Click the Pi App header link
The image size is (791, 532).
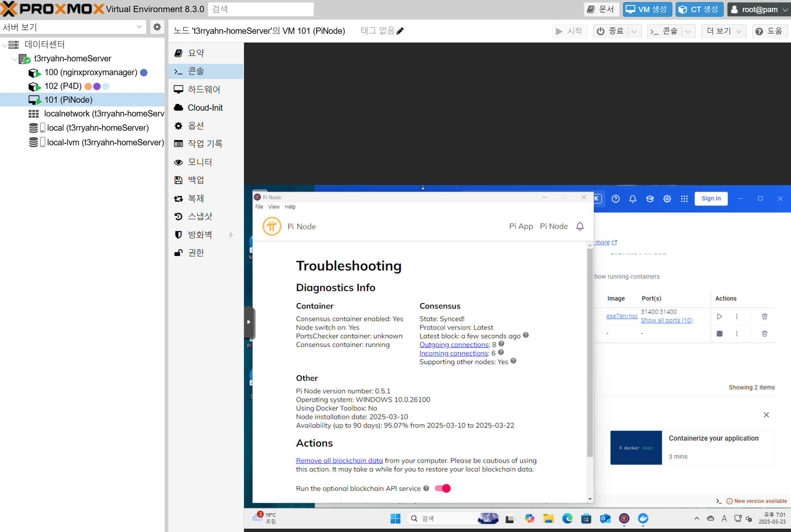pos(521,226)
